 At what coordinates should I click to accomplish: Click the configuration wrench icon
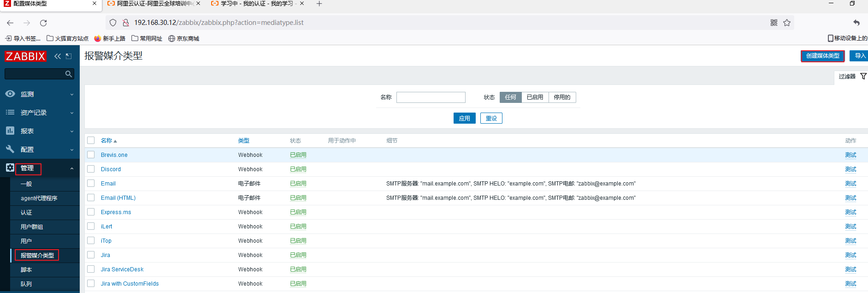[10, 149]
